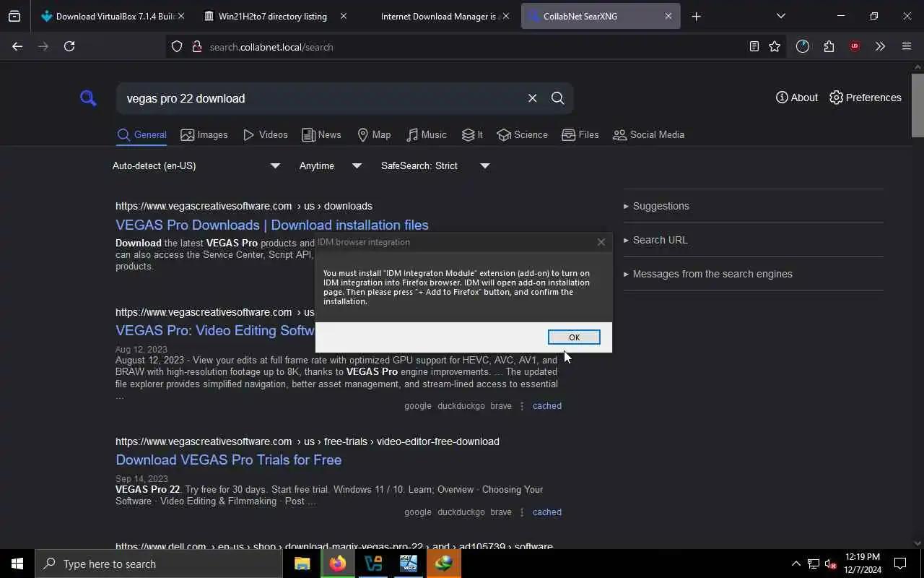Switch to the It category tab
Image resolution: width=924 pixels, height=578 pixels.
click(473, 134)
